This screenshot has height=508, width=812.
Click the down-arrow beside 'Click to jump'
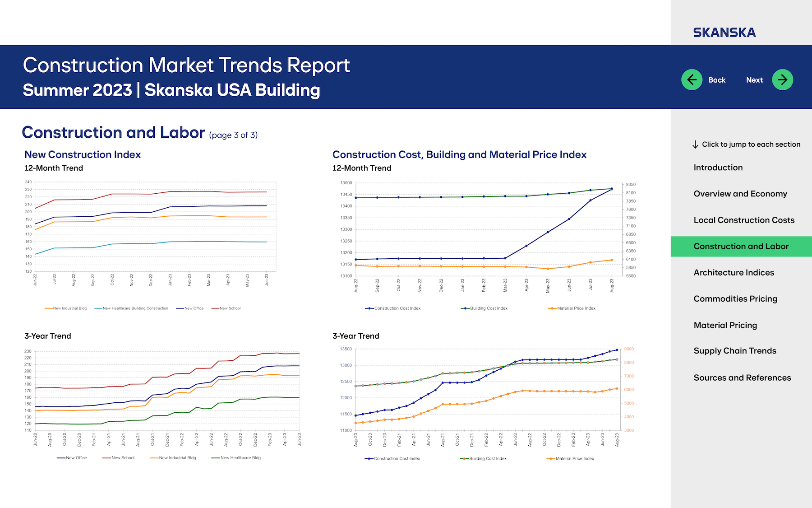[695, 144]
